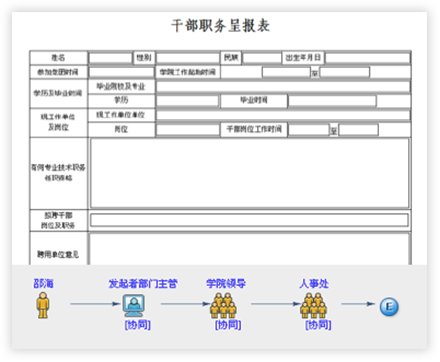Click the 干部岗位工作时间 end date field after 至

tap(359, 129)
